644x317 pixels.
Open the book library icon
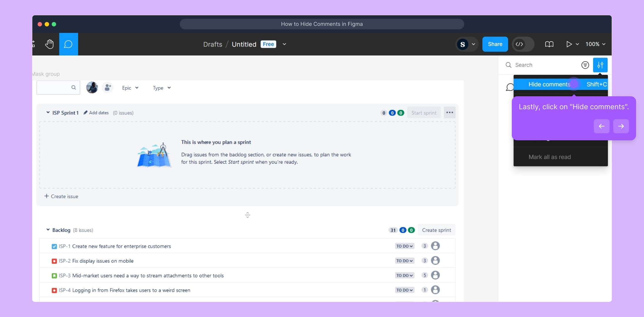[549, 44]
